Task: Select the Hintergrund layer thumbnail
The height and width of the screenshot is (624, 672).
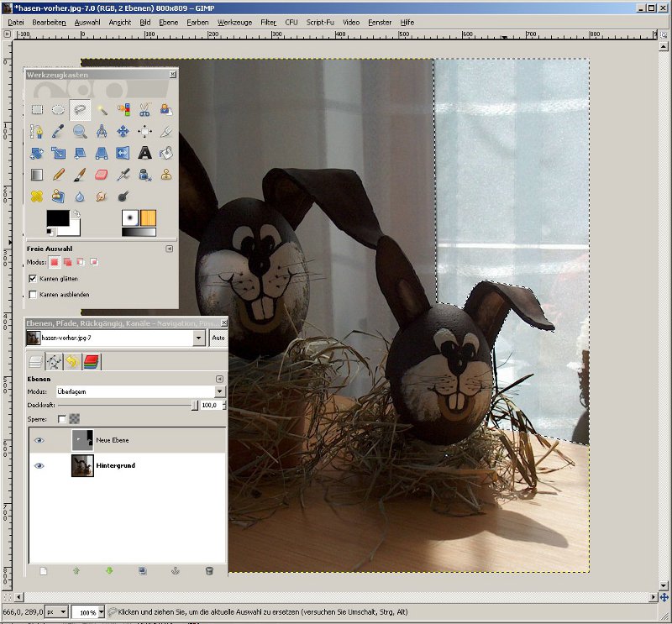Action: click(82, 465)
